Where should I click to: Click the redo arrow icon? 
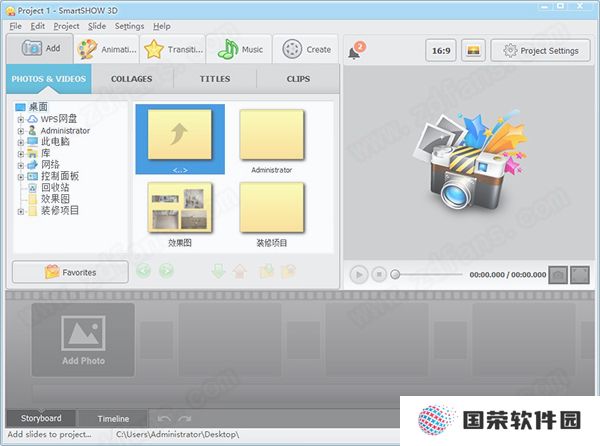pyautogui.click(x=184, y=419)
